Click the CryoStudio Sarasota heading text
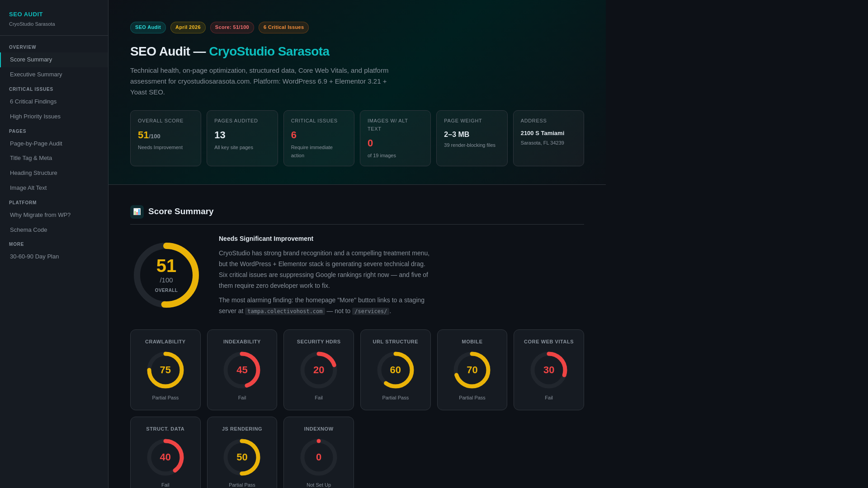The image size is (868, 488). [x=269, y=52]
